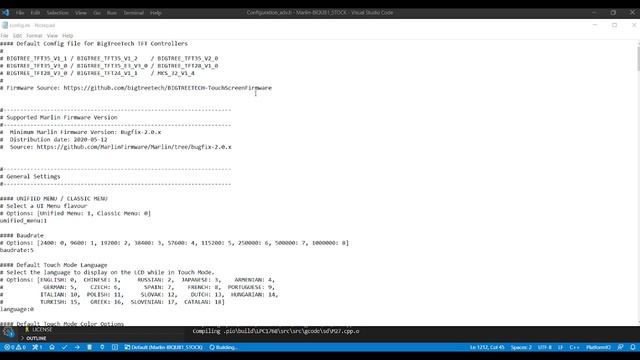Click PlatformIO Upload arrow icon
Image resolution: width=640 pixels, height=360 pixels.
pyautogui.click(x=77, y=347)
